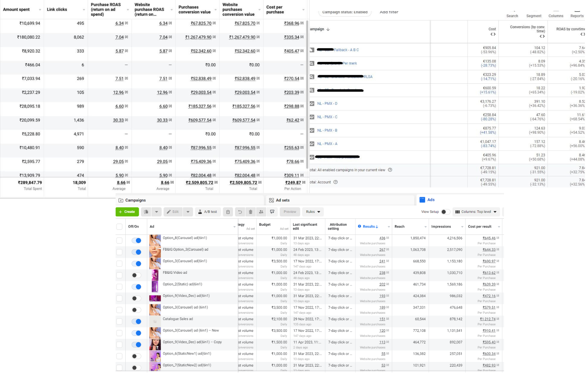Click expand arrows under Conversions column
Screen dimensions: 588x378
(542, 36)
